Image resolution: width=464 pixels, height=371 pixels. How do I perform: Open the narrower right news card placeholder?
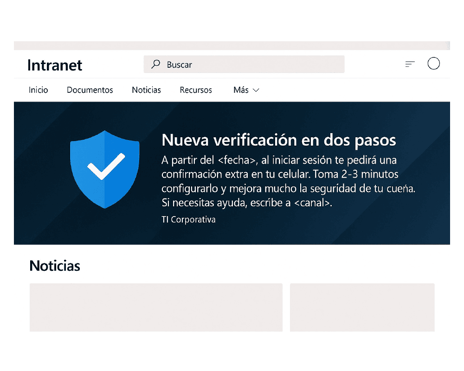[x=362, y=307]
